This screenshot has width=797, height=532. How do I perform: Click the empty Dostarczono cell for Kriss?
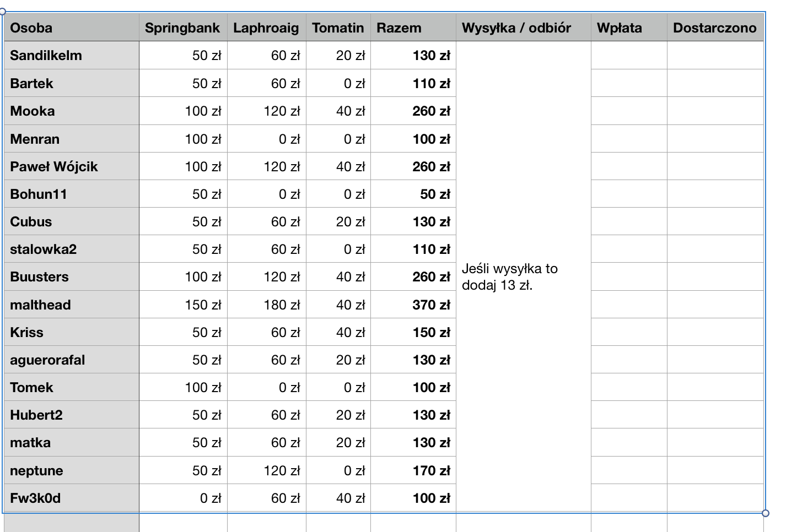click(715, 332)
